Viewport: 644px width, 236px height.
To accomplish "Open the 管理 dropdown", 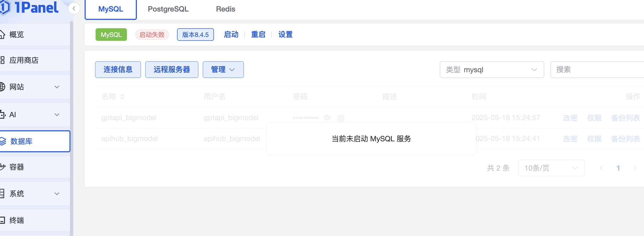I will click(x=223, y=70).
